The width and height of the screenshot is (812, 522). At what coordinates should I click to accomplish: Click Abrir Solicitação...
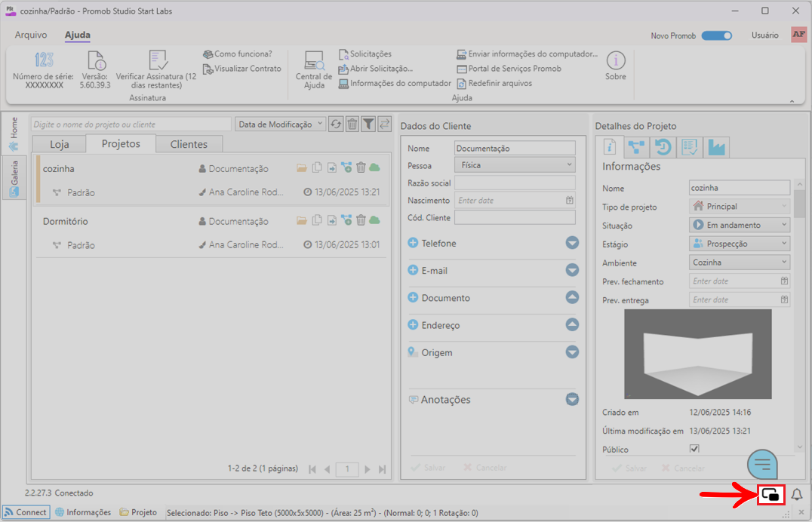(x=376, y=69)
